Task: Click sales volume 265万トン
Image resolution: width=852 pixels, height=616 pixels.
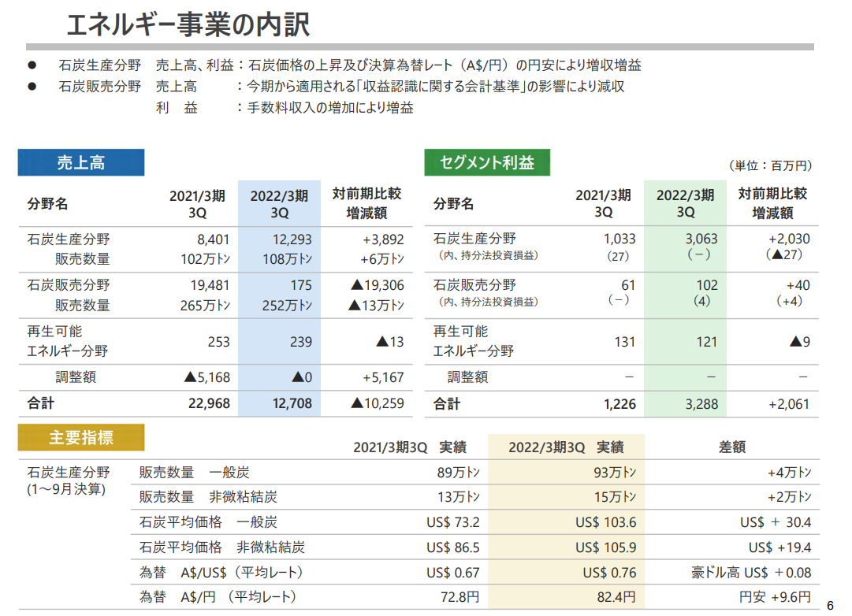Action: 205,306
